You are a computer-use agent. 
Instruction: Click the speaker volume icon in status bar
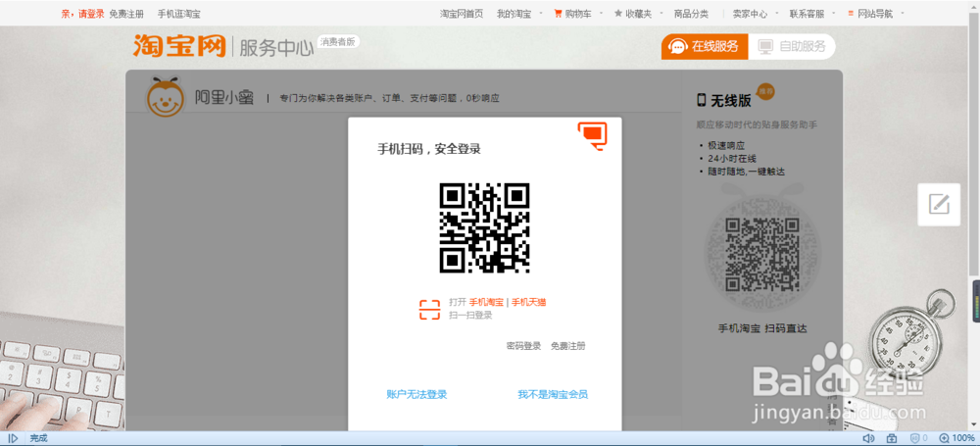(x=868, y=438)
